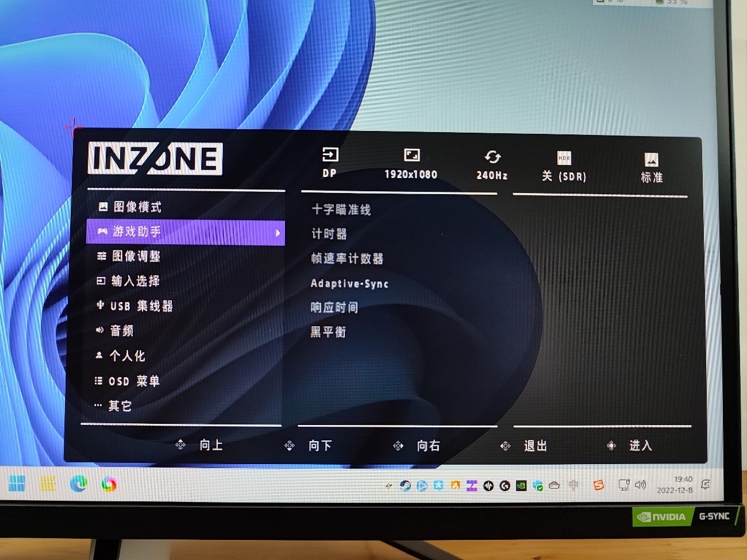Screen dimensions: 747x560
Task: Open the Windows Security shield tray icon
Action: [538, 486]
